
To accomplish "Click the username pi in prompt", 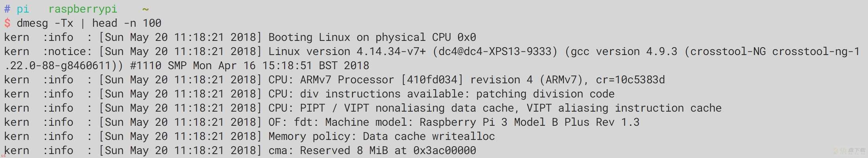I will point(23,9).
